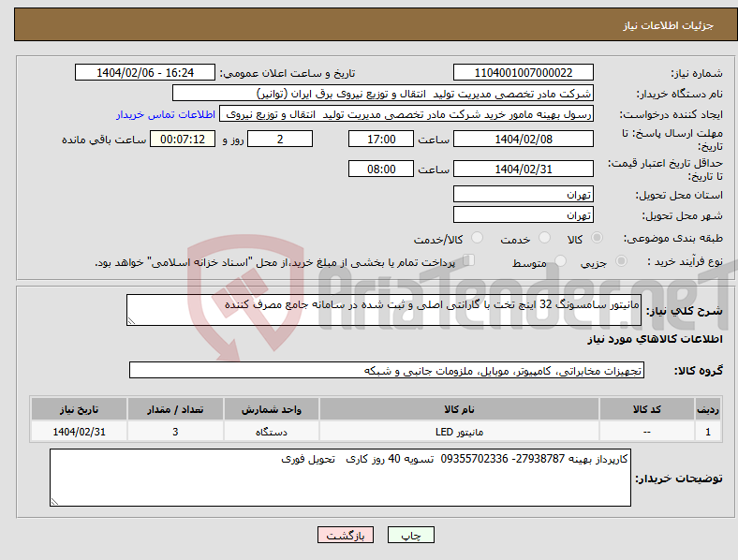Select the خدمت radio button

coord(544,238)
